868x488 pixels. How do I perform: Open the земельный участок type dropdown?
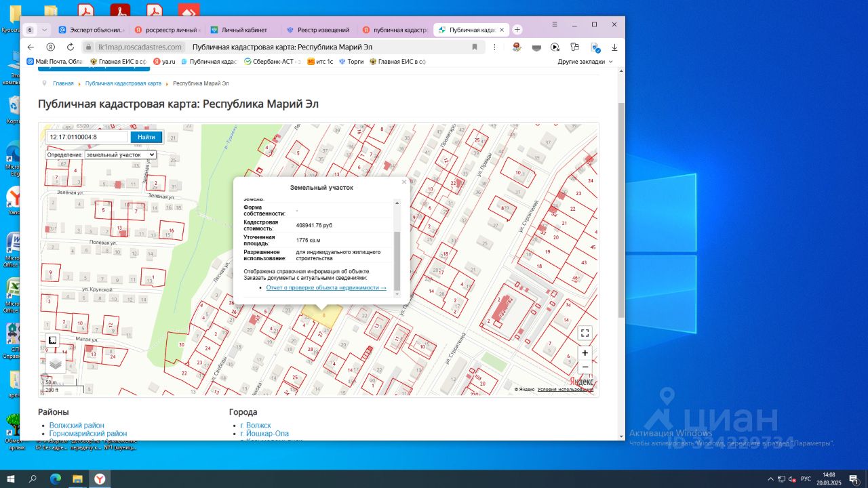[x=121, y=155]
